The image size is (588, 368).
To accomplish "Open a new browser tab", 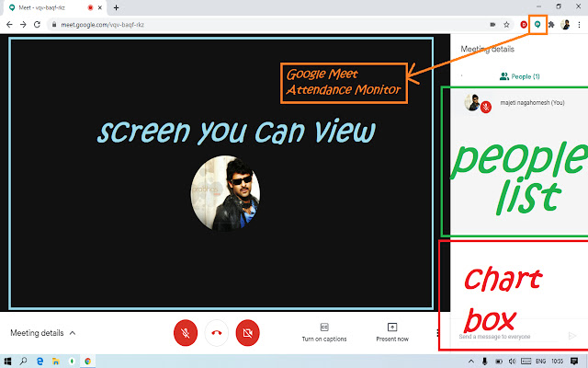I will [117, 7].
